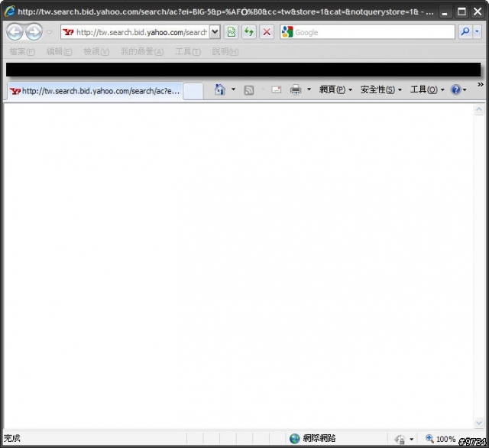
Task: Open search provider options dropdown arrow
Action: [x=477, y=32]
